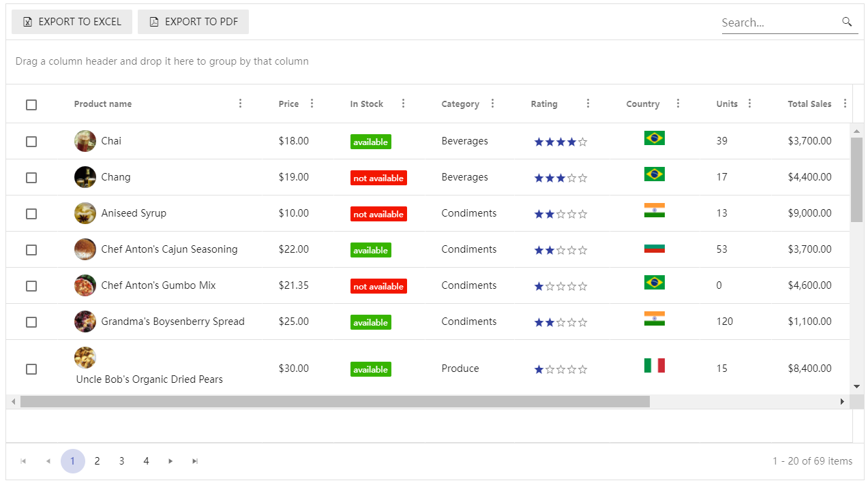Open the Total Sales column menu
The image size is (868, 485).
coord(845,104)
